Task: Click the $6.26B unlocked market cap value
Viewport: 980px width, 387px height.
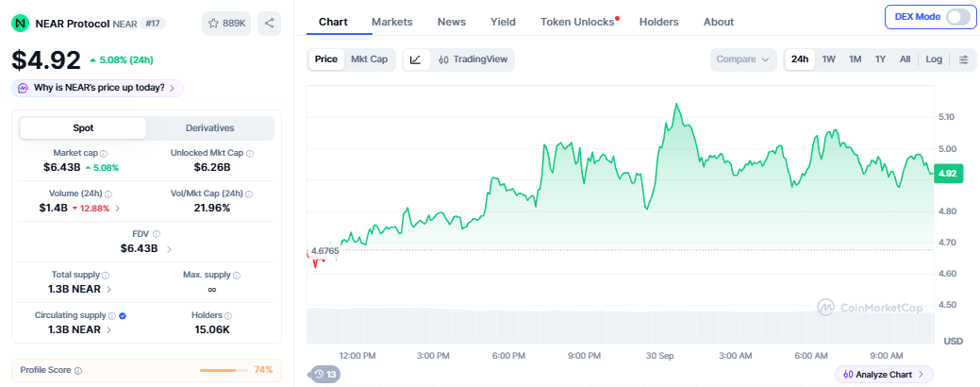Action: click(x=212, y=168)
